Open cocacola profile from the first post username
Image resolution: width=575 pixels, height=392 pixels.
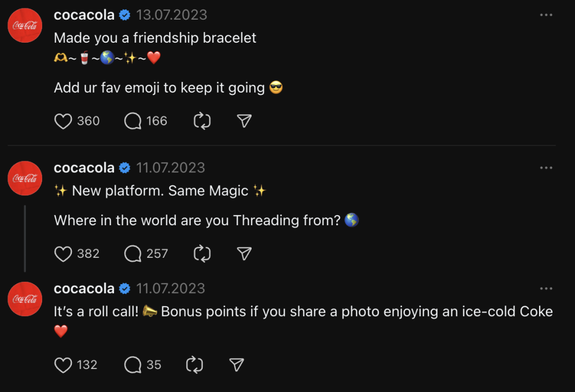[84, 15]
